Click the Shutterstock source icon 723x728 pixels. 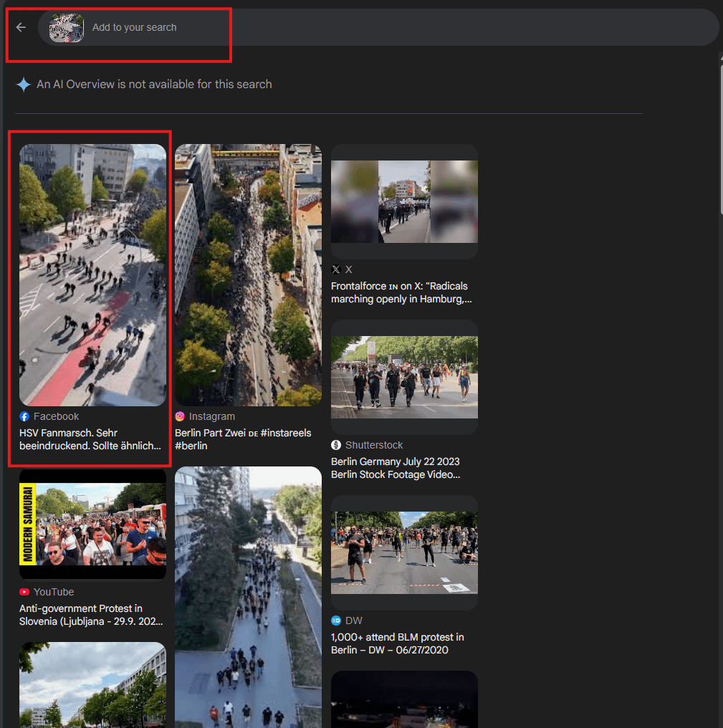(x=336, y=445)
